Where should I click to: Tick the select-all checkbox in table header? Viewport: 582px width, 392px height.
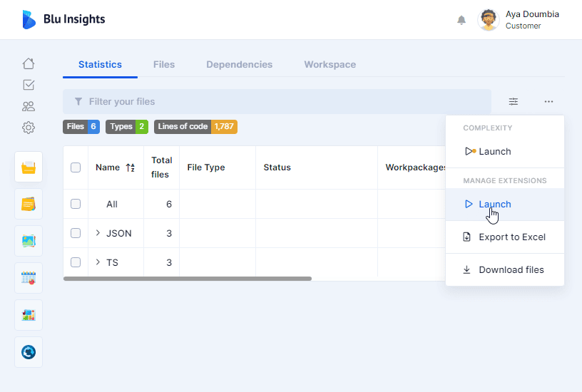tap(76, 167)
